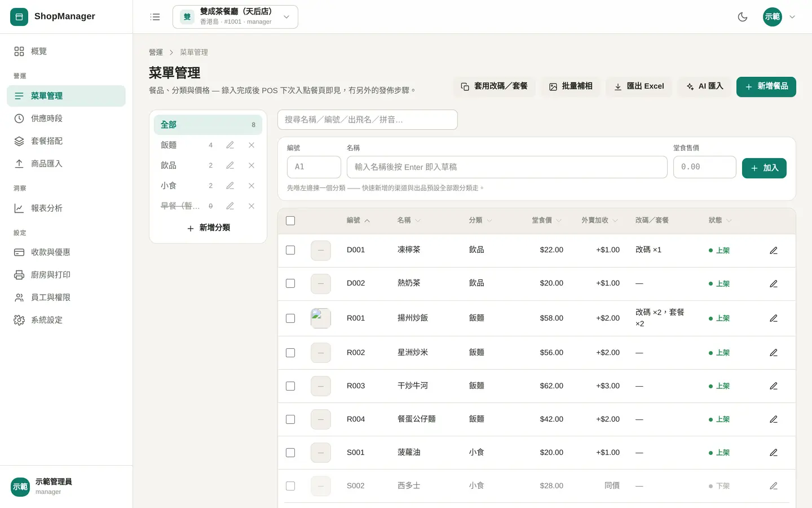Toggle select-all checkbox in table header
This screenshot has width=812, height=508.
tap(290, 221)
